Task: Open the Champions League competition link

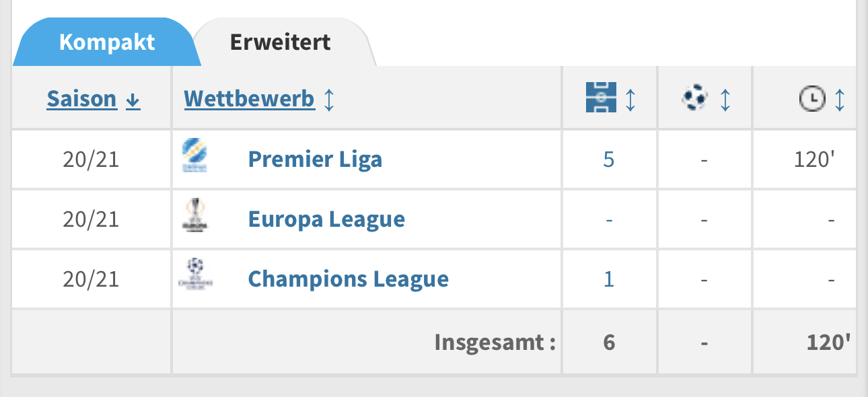Action: pyautogui.click(x=348, y=279)
